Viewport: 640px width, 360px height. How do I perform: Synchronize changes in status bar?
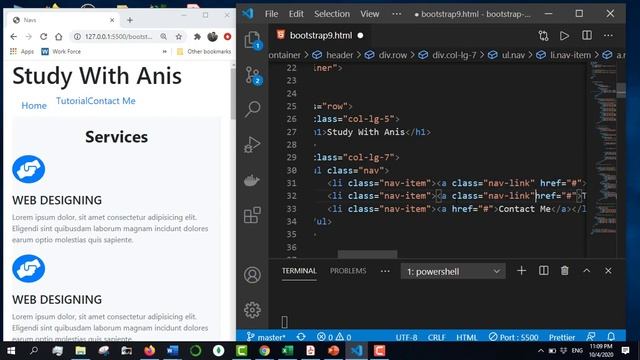tap(301, 337)
